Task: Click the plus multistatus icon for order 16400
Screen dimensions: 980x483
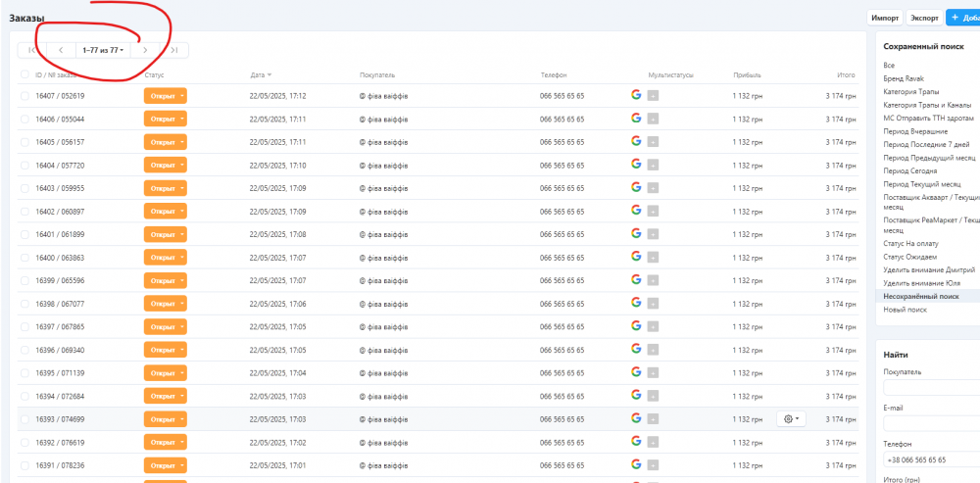Action: pyautogui.click(x=653, y=257)
